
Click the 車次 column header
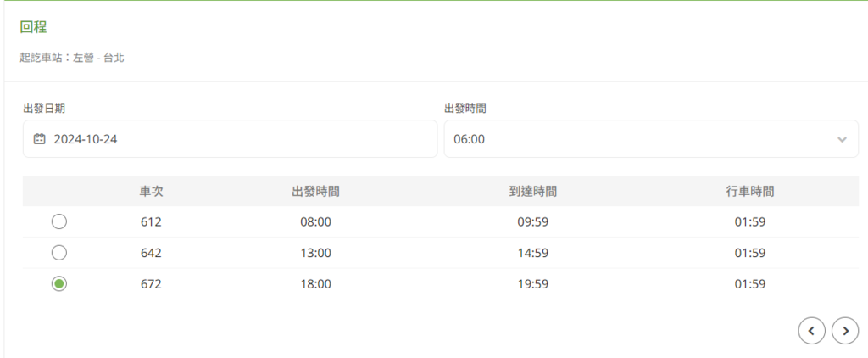(151, 192)
